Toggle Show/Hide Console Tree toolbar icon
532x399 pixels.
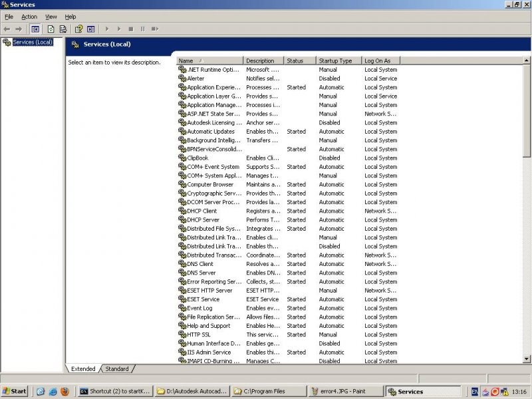35,29
